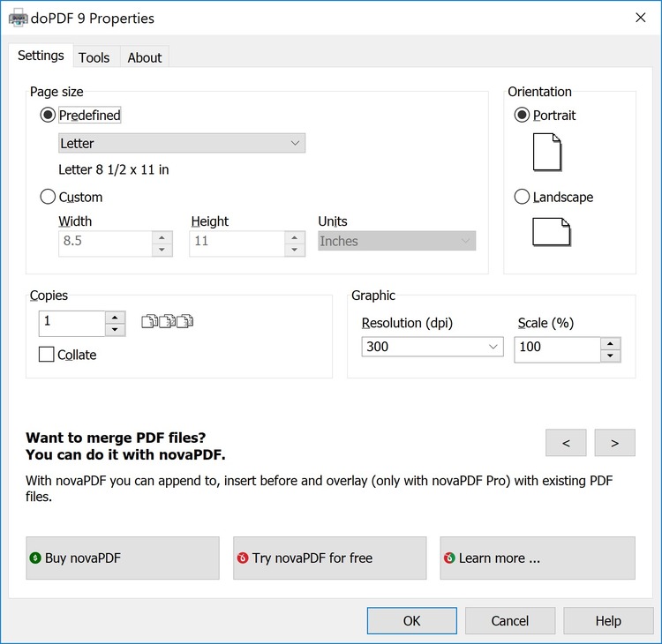Close the doPDF 9 Properties dialog
This screenshot has width=662, height=644.
pos(641,18)
